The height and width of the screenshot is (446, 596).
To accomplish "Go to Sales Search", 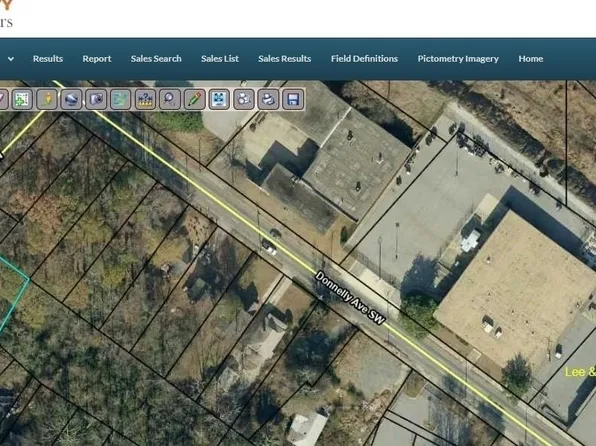I will pos(156,59).
